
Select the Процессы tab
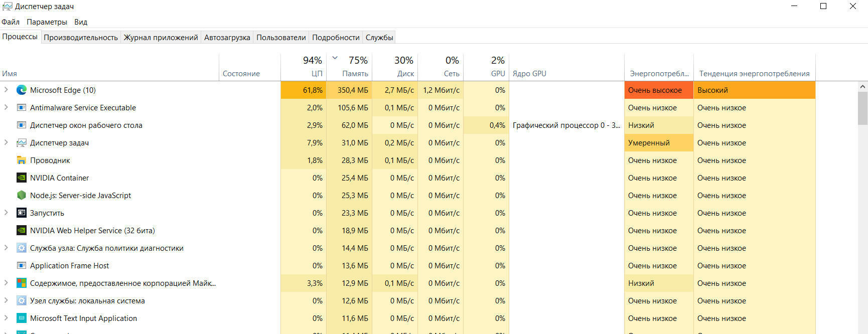[x=20, y=37]
